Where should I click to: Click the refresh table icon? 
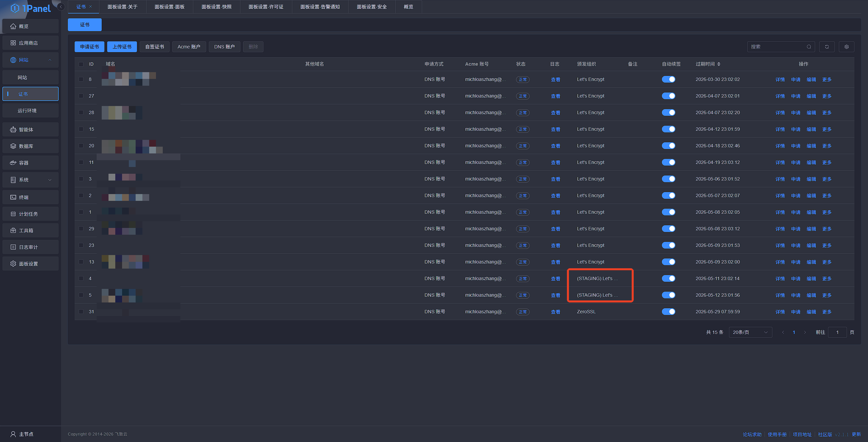point(827,47)
